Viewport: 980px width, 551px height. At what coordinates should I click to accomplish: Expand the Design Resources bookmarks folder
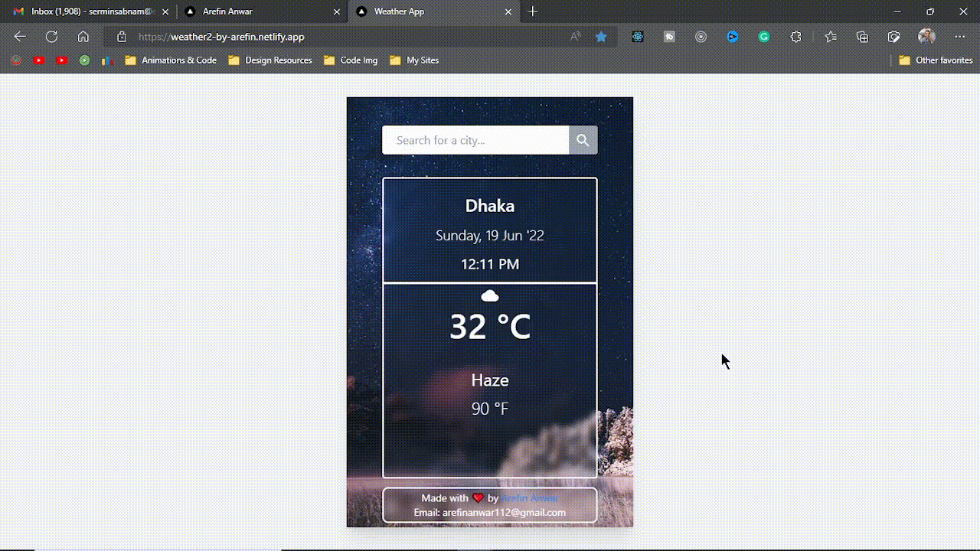click(270, 60)
